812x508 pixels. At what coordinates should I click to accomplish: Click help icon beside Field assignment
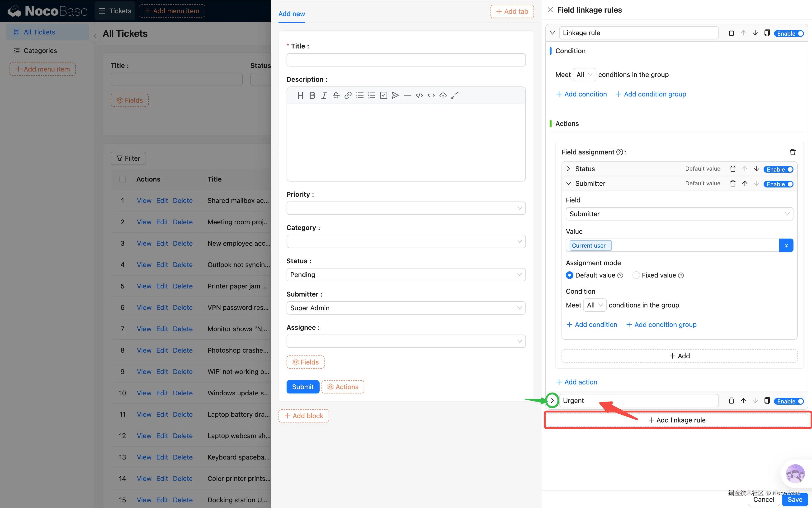point(620,152)
